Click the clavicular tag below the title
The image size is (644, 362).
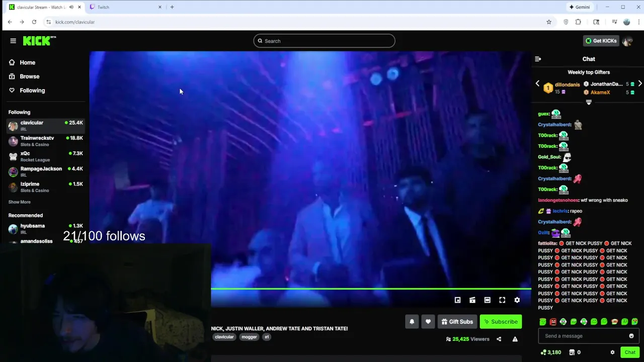pos(224,337)
